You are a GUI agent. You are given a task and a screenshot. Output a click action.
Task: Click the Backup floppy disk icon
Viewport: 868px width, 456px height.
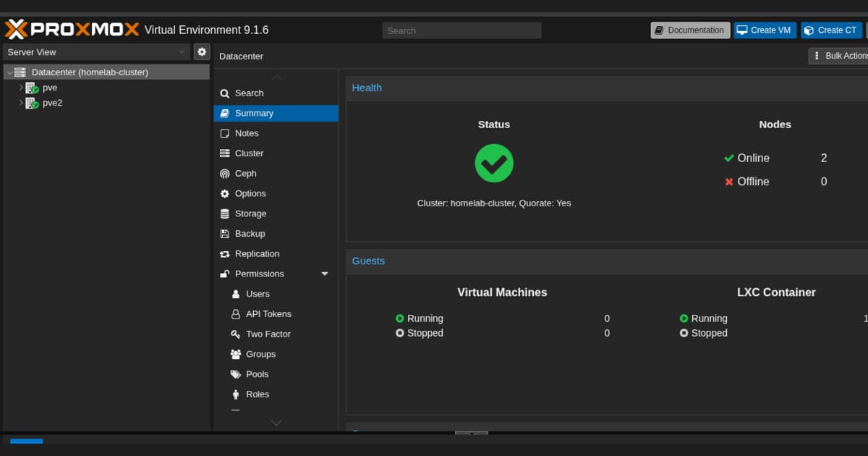click(224, 234)
